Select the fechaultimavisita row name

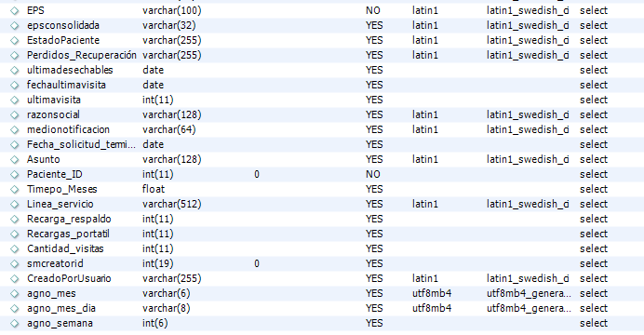[66, 85]
